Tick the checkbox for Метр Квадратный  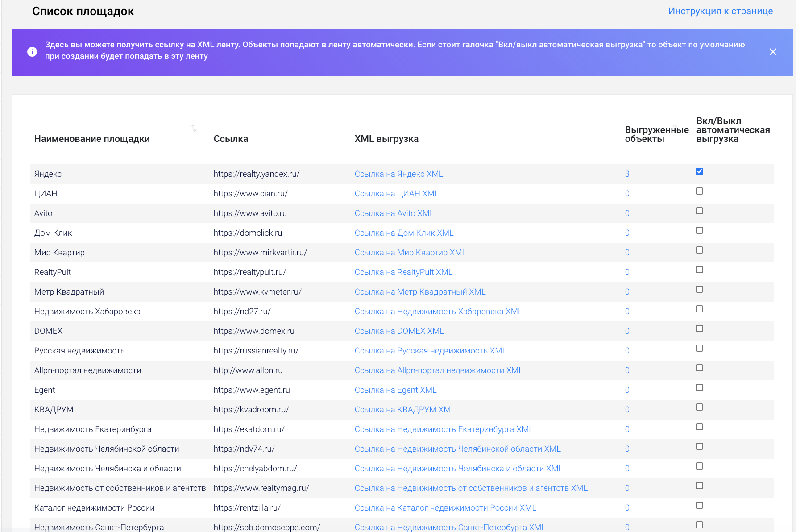(700, 289)
